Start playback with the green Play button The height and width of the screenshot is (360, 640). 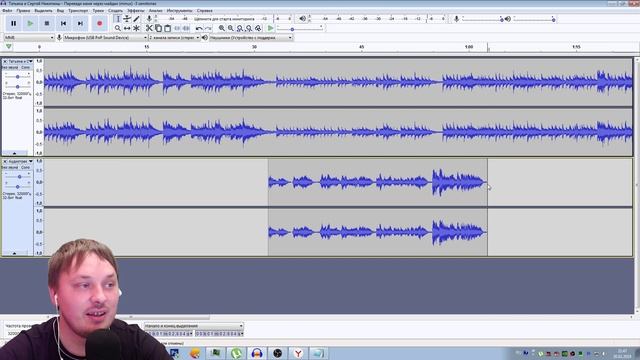click(30, 24)
